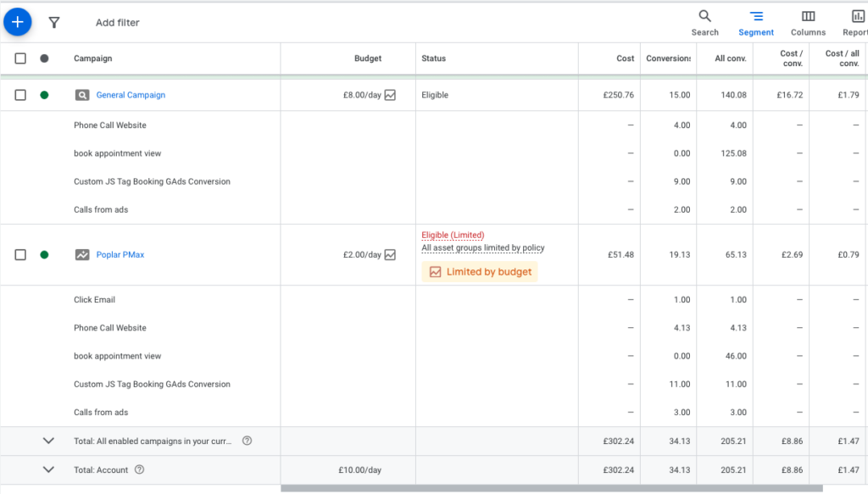Open the Reports toolbar item

coord(855,23)
